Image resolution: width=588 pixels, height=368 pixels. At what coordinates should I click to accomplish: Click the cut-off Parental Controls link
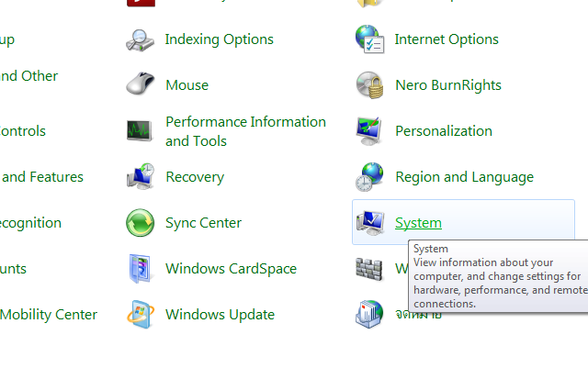(23, 131)
